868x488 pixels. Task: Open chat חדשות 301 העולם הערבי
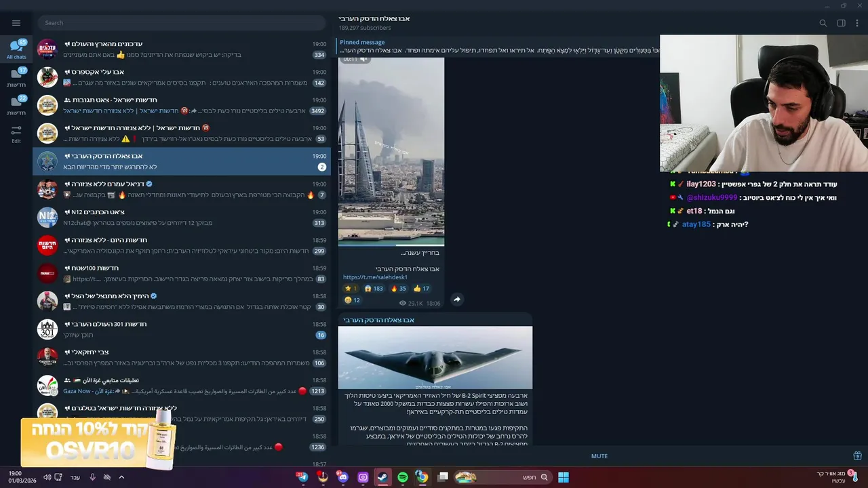[x=182, y=329]
